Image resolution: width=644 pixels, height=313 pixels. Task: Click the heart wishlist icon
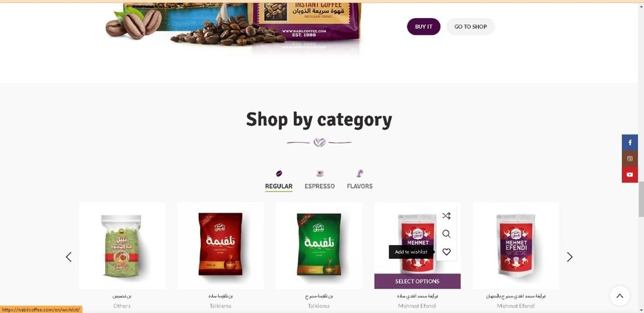(447, 252)
